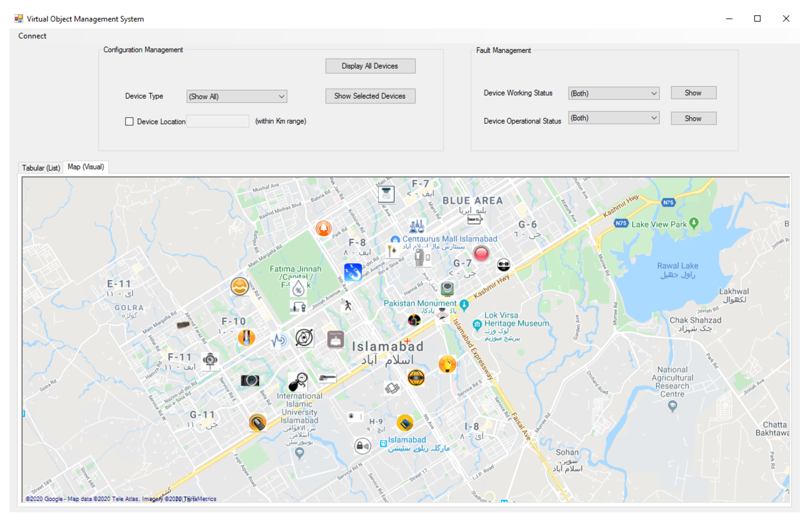Click the running person motion sensor marker
Screen dimensions: 812x522
[x=347, y=305]
